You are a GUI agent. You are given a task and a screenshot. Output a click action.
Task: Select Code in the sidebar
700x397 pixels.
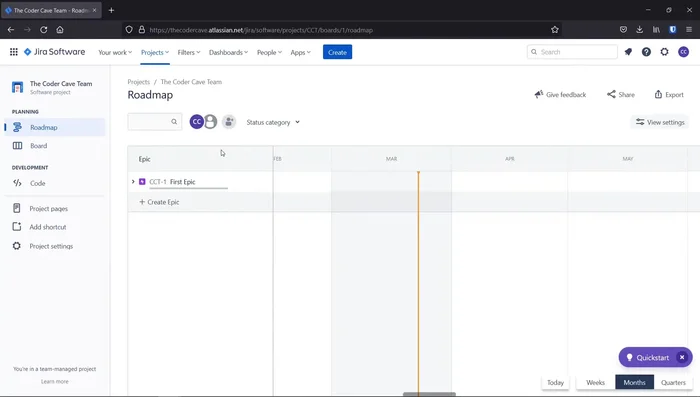[x=55, y=183]
